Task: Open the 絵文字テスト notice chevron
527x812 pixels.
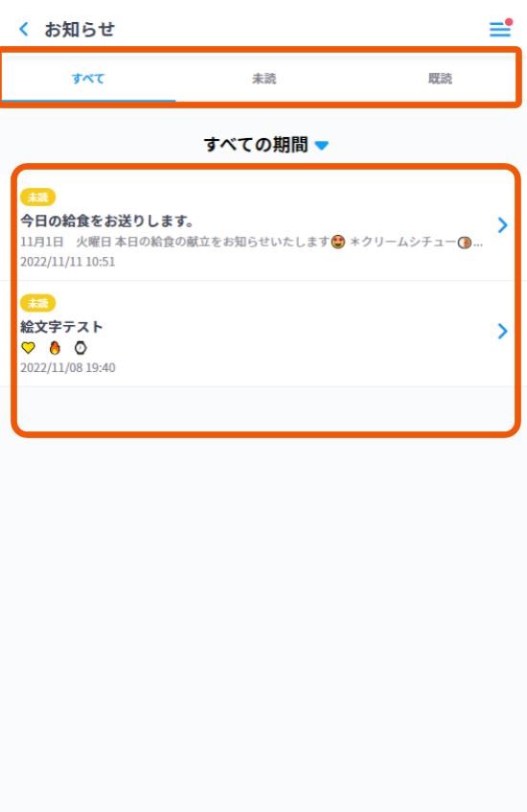Action: point(502,331)
